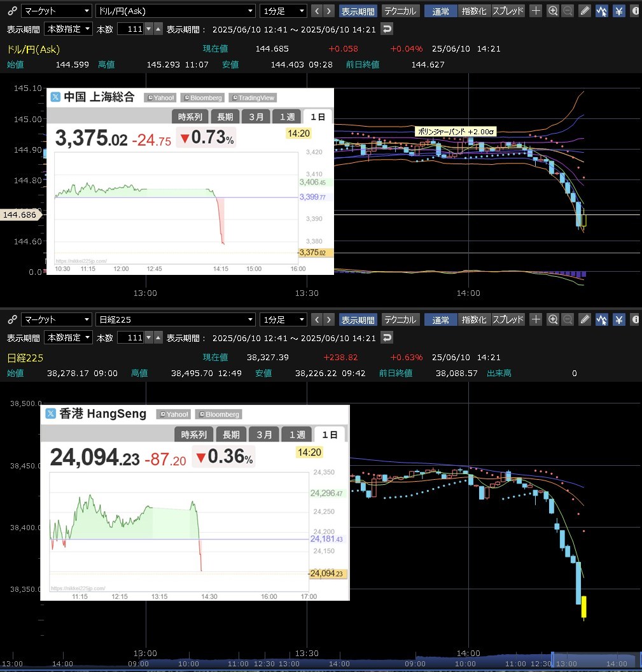Open the Yahoo! link for HangSeng
The width and height of the screenshot is (642, 672).
[x=174, y=414]
